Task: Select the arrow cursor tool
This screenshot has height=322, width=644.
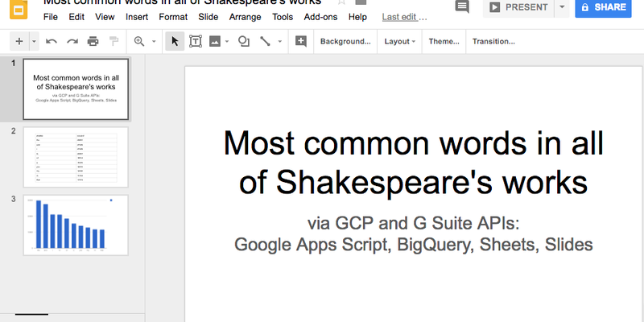Action: tap(175, 41)
